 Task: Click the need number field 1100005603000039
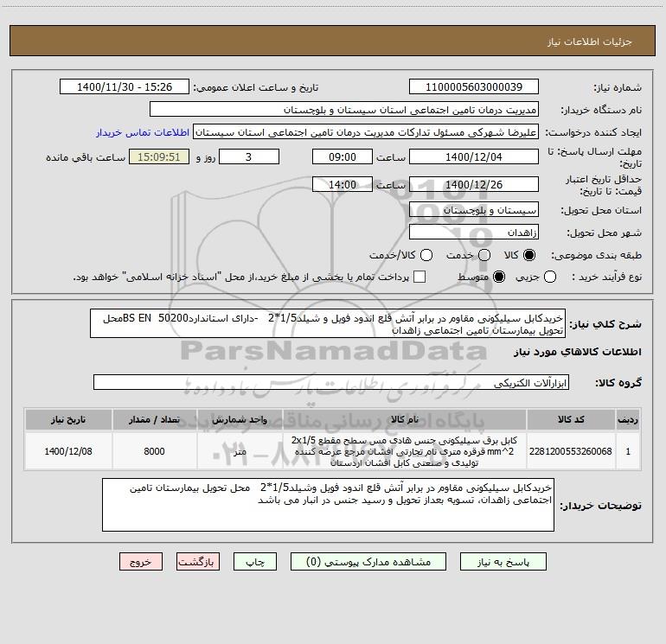point(474,86)
